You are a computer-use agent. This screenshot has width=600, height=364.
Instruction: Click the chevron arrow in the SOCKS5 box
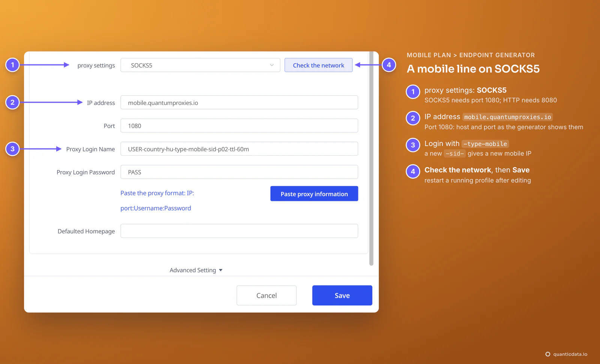click(x=272, y=65)
